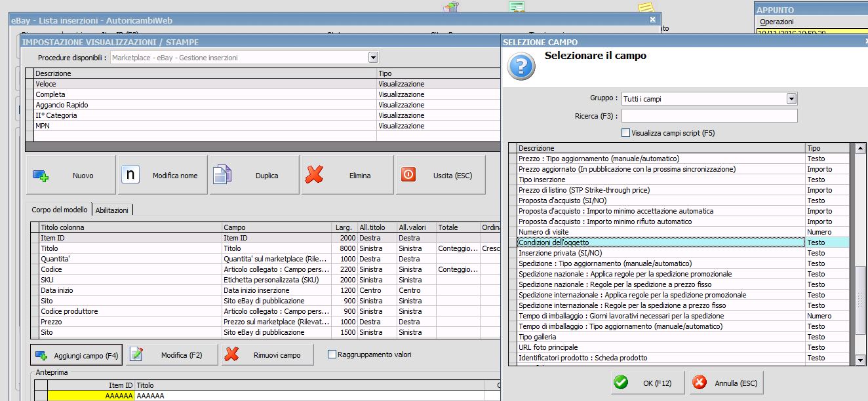Click the Nuovo button icon
This screenshot has width=868, height=401.
point(41,176)
